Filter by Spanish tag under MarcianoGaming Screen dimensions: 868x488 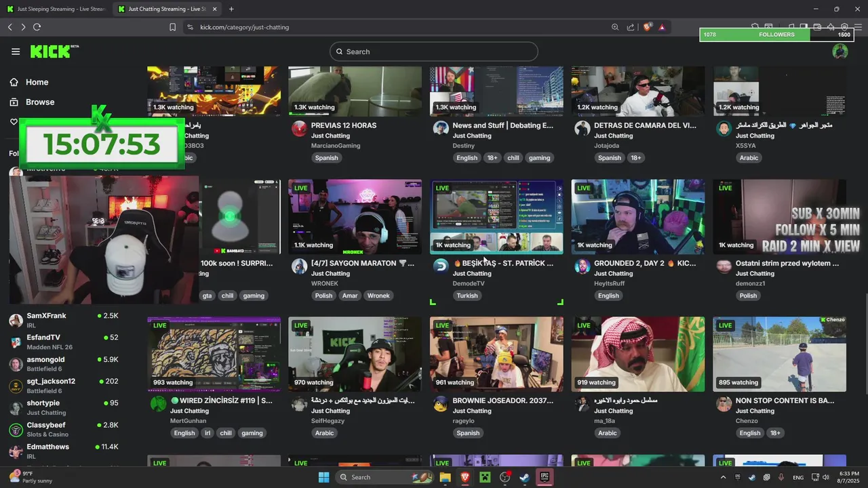(326, 158)
